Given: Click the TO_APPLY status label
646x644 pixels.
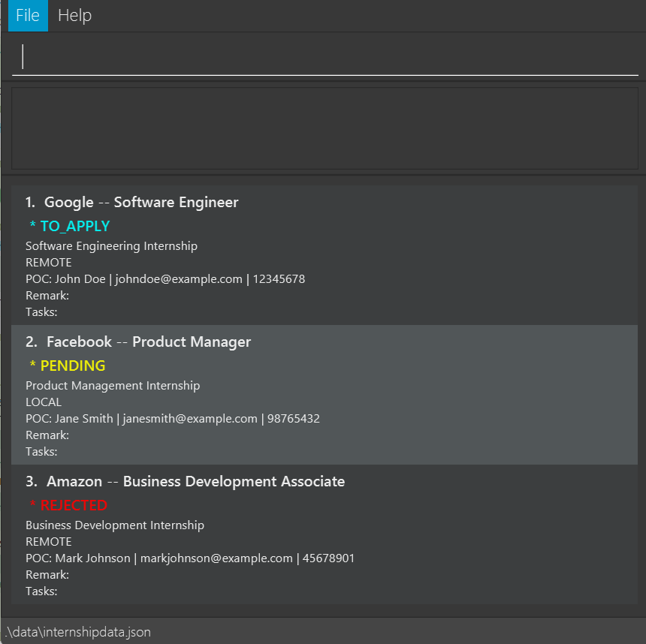Looking at the screenshot, I should pyautogui.click(x=74, y=225).
